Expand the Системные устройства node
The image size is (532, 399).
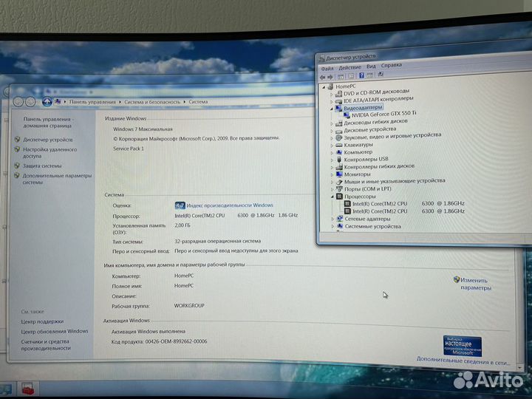[332, 226]
